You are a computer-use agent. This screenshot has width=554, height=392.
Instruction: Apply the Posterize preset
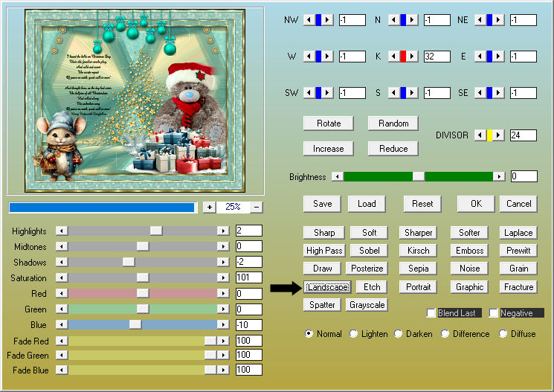tap(367, 269)
